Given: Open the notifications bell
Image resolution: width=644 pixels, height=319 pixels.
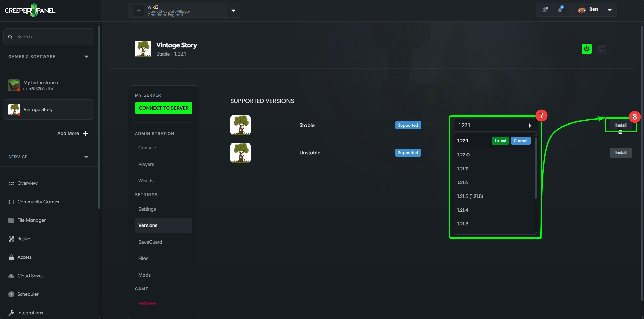Looking at the screenshot, I should pyautogui.click(x=560, y=9).
